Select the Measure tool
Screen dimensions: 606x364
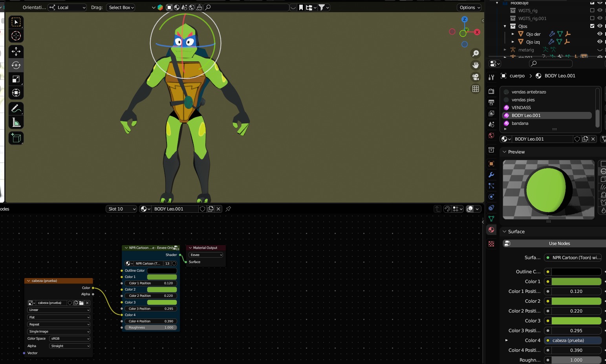16,123
